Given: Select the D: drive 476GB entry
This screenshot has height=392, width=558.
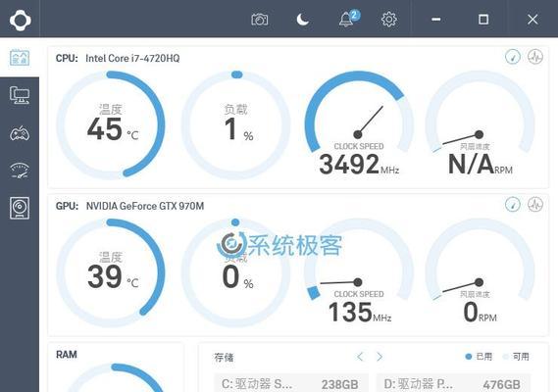Looking at the screenshot, I should point(453,383).
